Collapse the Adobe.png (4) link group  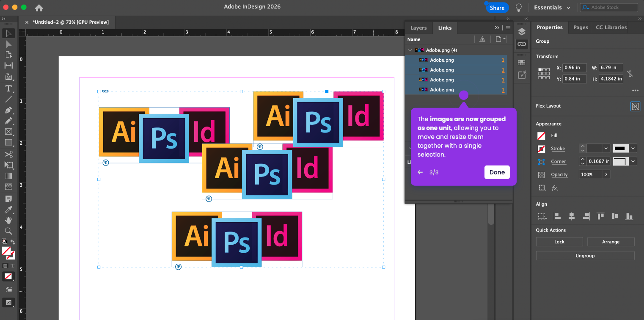[410, 50]
